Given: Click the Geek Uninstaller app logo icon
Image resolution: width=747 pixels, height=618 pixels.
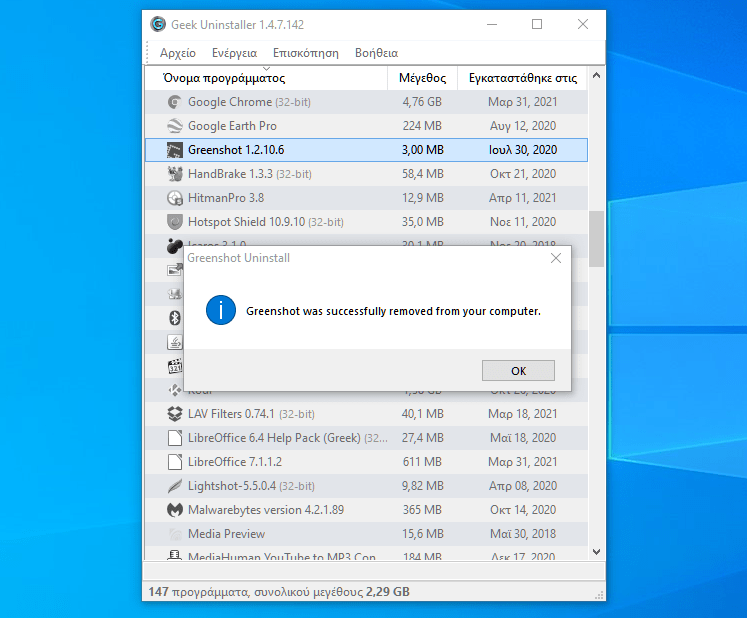Looking at the screenshot, I should [x=158, y=24].
